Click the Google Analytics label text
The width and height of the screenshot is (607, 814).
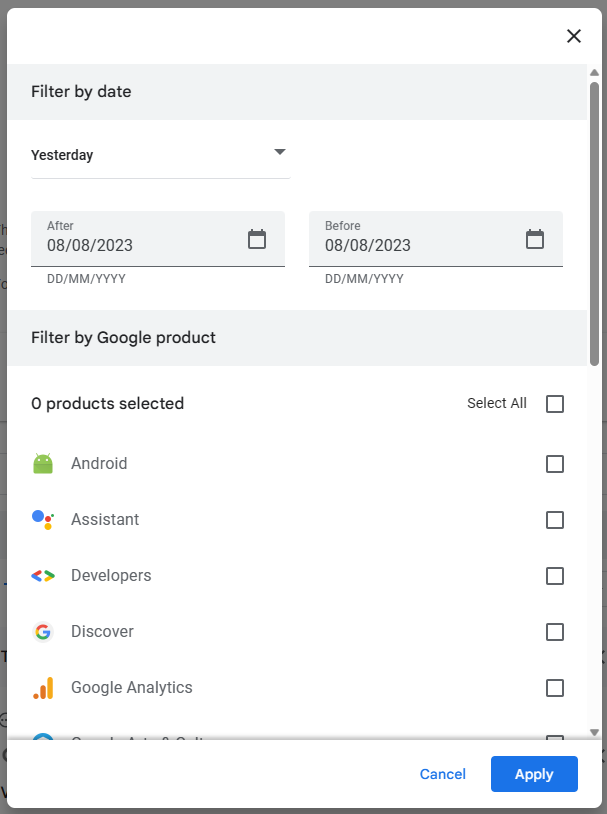[x=132, y=688]
